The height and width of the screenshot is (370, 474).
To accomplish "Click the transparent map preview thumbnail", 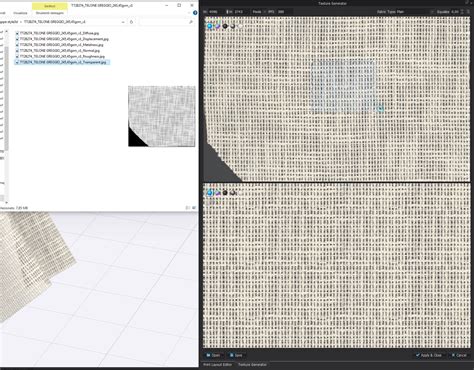I will (162, 116).
